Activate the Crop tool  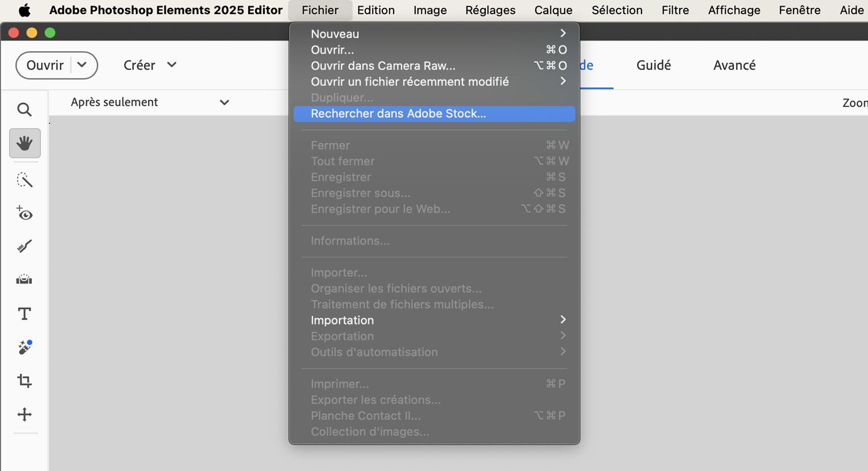[x=24, y=381]
